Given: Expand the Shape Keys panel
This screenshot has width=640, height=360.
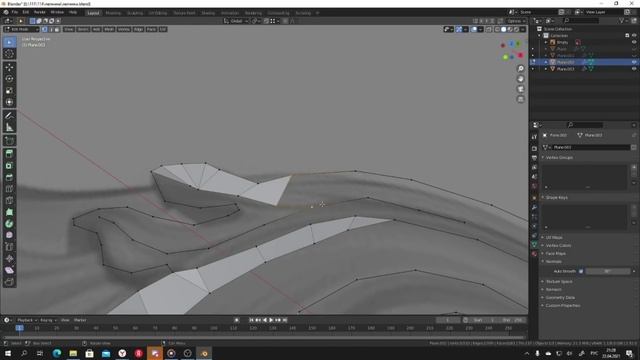Looking at the screenshot, I should (557, 198).
